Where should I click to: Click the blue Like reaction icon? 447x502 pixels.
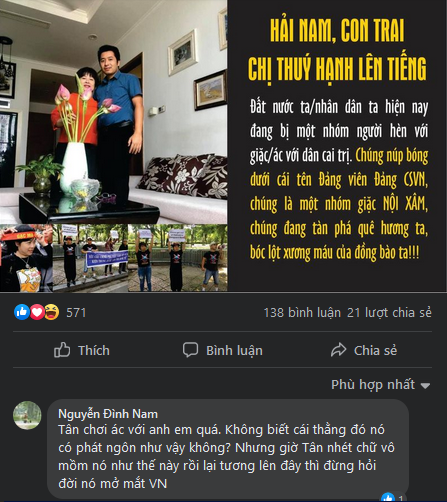(x=22, y=312)
